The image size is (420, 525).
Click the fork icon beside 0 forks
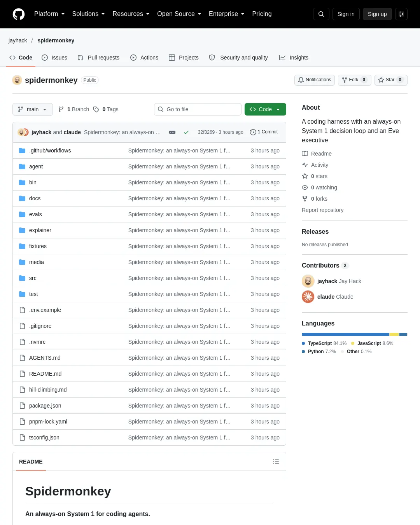[305, 199]
